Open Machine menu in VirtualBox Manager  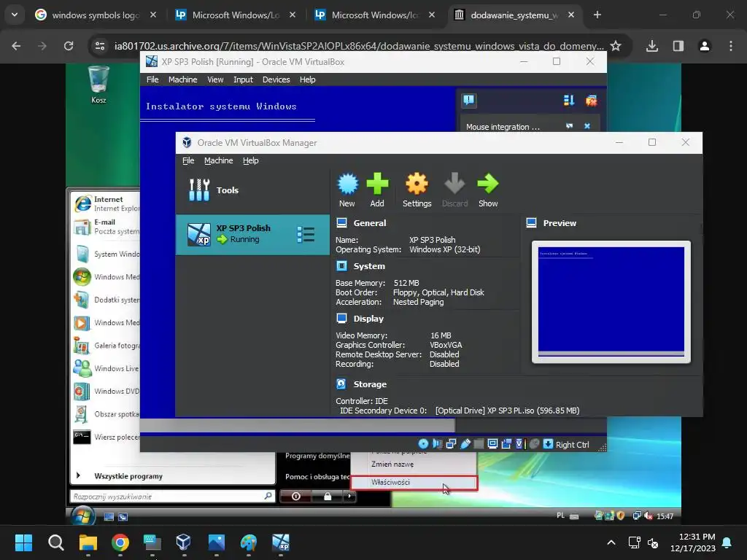(219, 160)
